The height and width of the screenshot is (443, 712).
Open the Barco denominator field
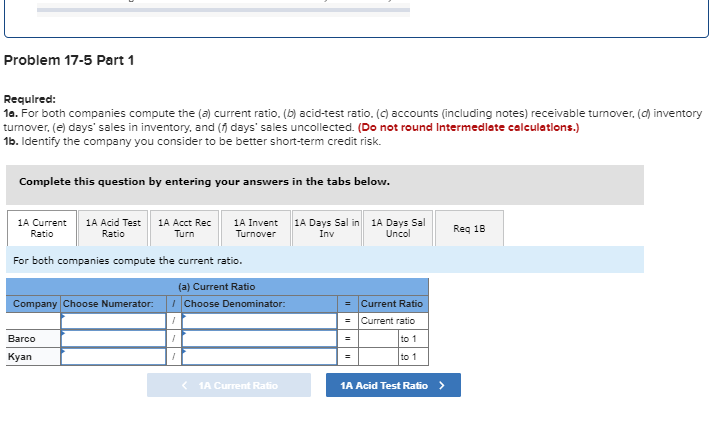tap(259, 339)
